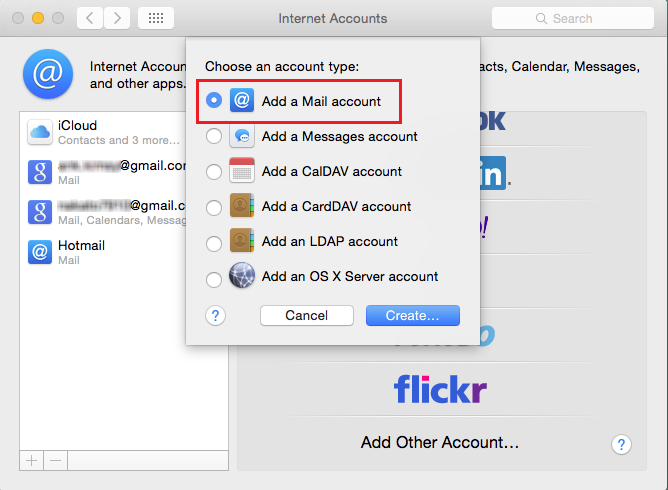
Task: Click the Search field in toolbar
Action: pyautogui.click(x=573, y=18)
